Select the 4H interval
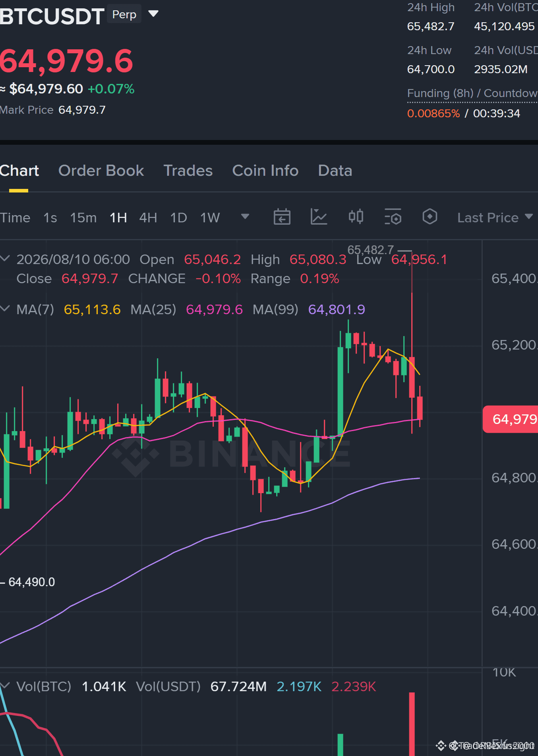Image resolution: width=538 pixels, height=756 pixels. [148, 218]
